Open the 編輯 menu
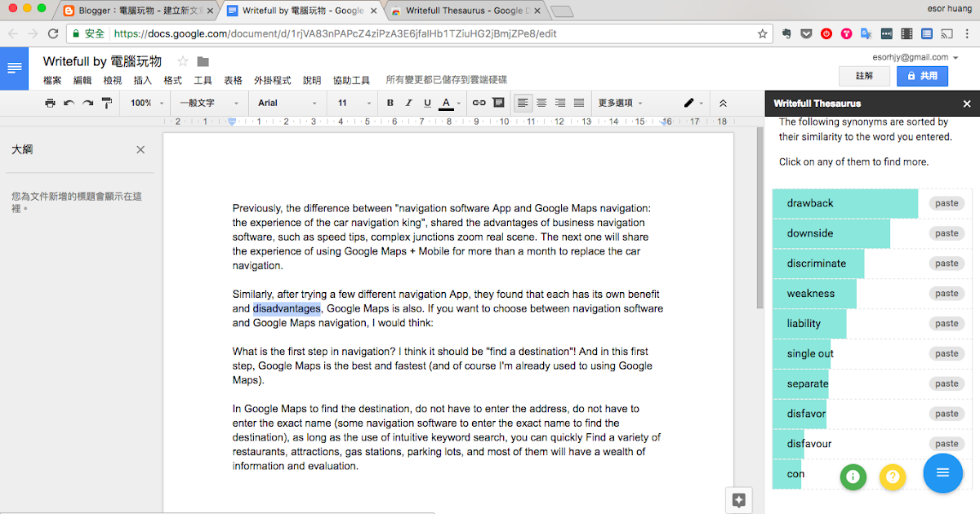Image resolution: width=980 pixels, height=514 pixels. (82, 80)
